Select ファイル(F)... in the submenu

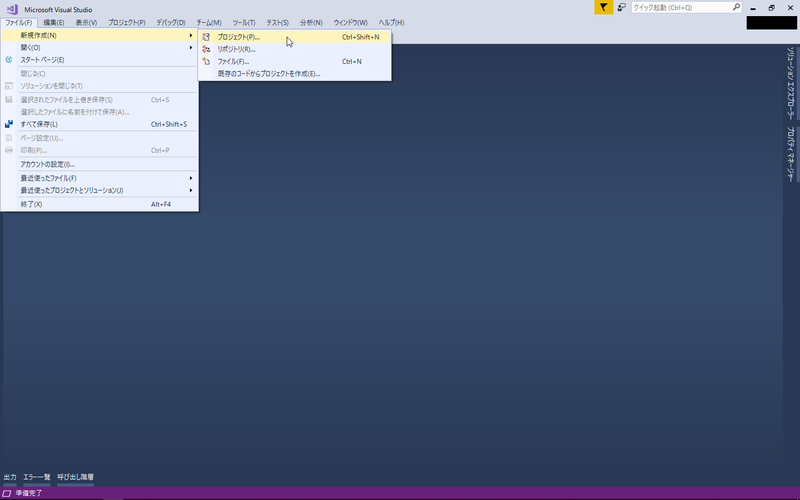coord(295,61)
